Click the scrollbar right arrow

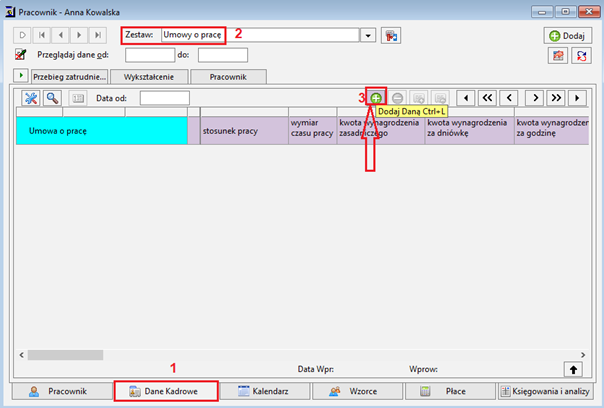(583, 355)
